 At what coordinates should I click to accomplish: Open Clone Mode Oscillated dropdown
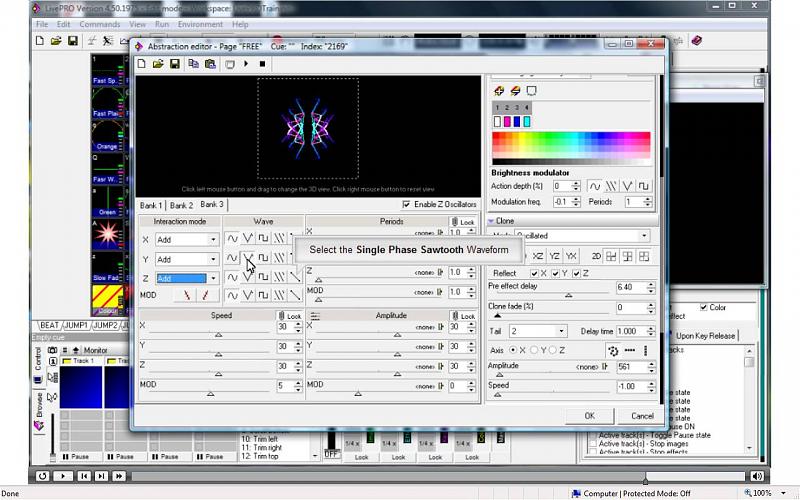click(644, 236)
